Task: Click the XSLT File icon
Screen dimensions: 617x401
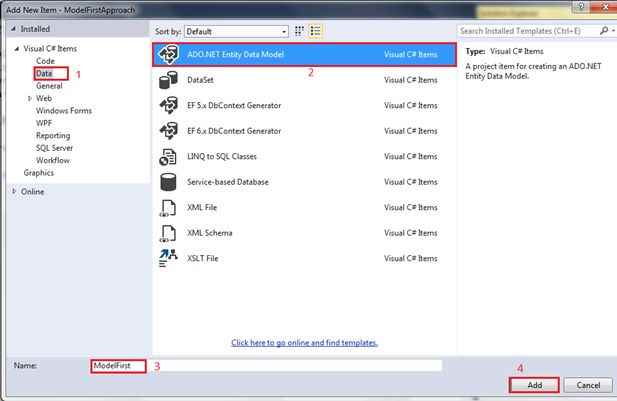Action: (x=168, y=258)
